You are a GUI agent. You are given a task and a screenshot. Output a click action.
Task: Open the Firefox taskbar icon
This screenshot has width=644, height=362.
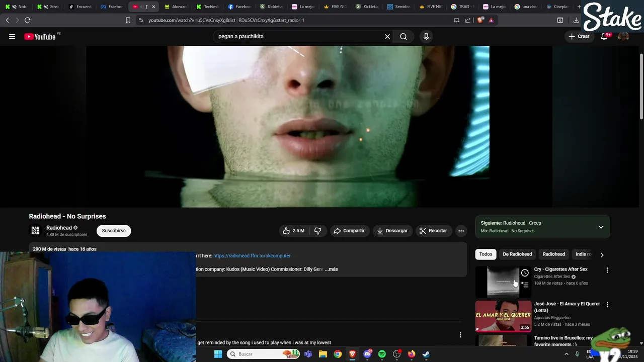(x=412, y=354)
